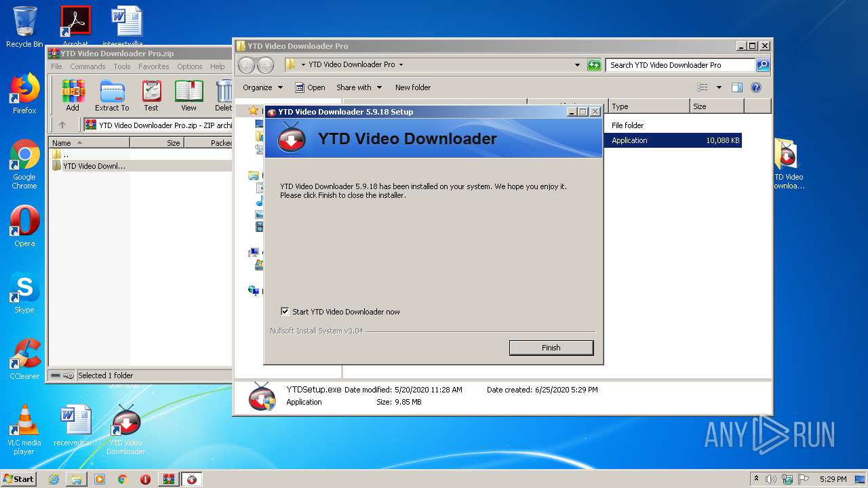Click the volume icon in system tray
The width and height of the screenshot is (868, 488).
[x=771, y=479]
